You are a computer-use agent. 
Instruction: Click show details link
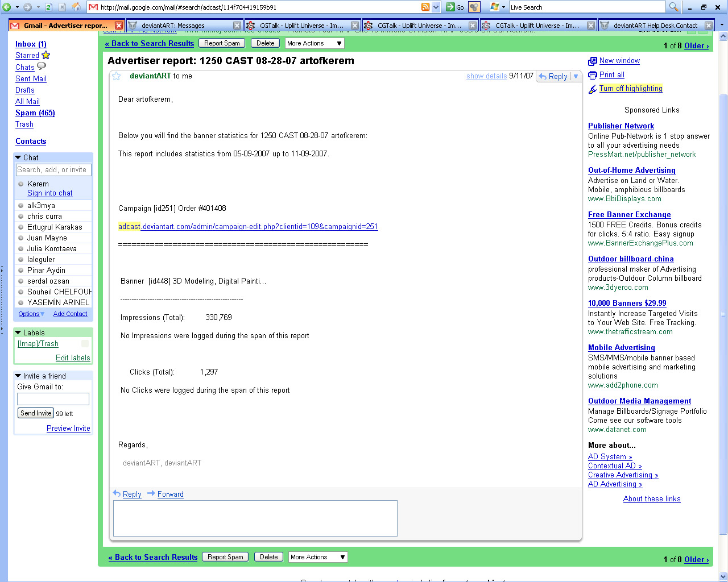487,76
